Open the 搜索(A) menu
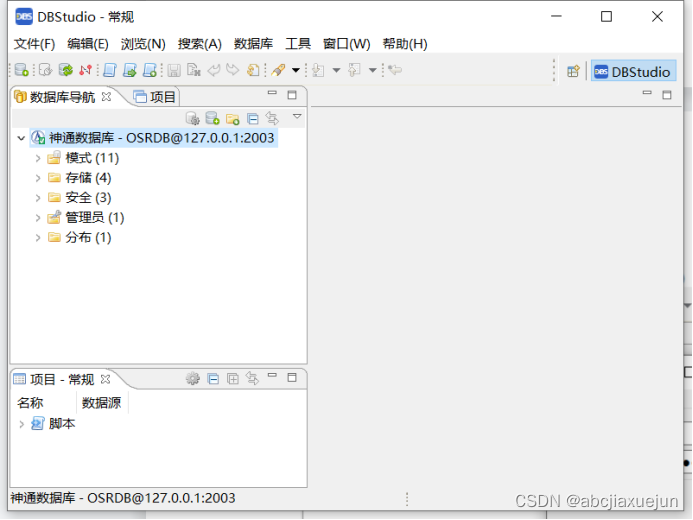The image size is (693, 520). [199, 44]
